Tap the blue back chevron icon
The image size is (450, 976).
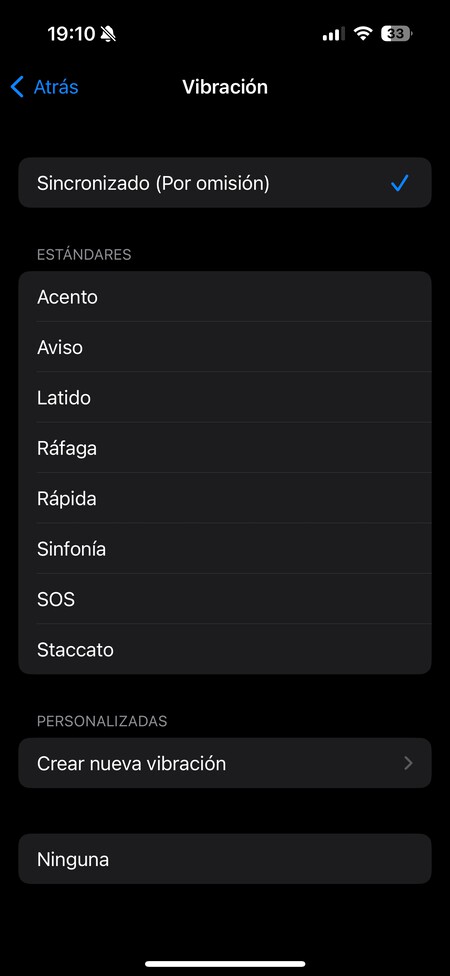[17, 87]
